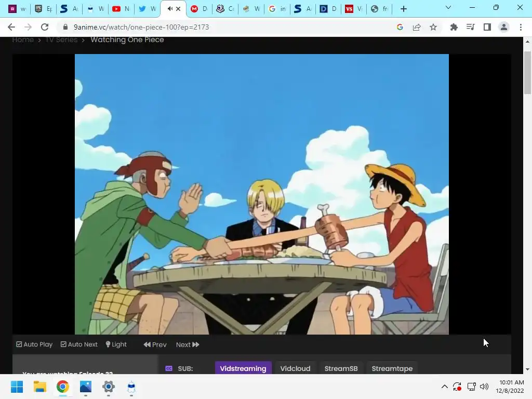This screenshot has height=399, width=532.
Task: Click the Google icon in the address bar
Action: pyautogui.click(x=400, y=27)
